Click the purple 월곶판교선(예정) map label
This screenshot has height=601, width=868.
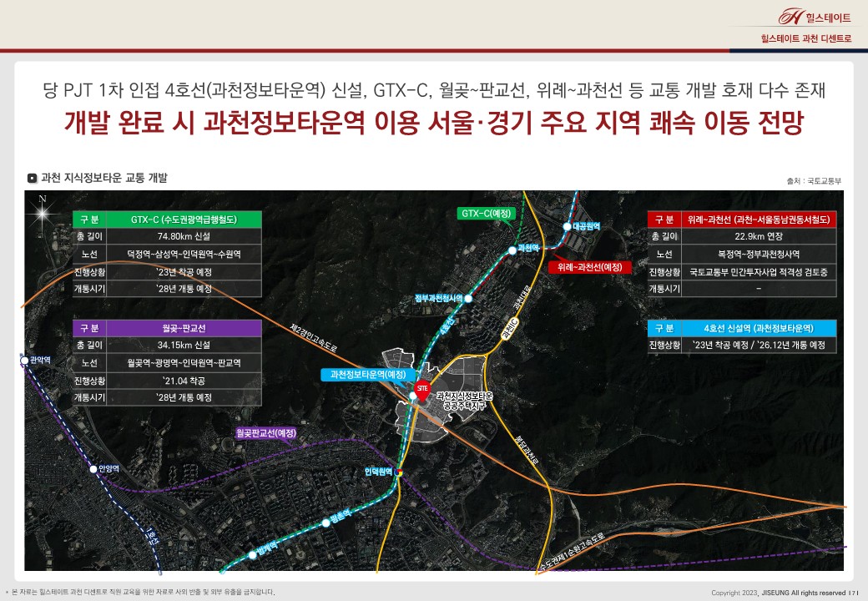point(266,433)
